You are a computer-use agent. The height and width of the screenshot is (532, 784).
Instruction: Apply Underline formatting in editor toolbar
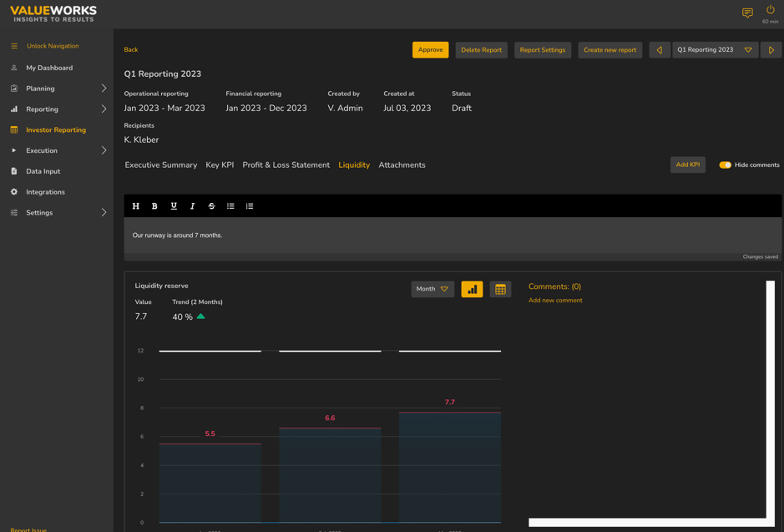click(x=174, y=206)
